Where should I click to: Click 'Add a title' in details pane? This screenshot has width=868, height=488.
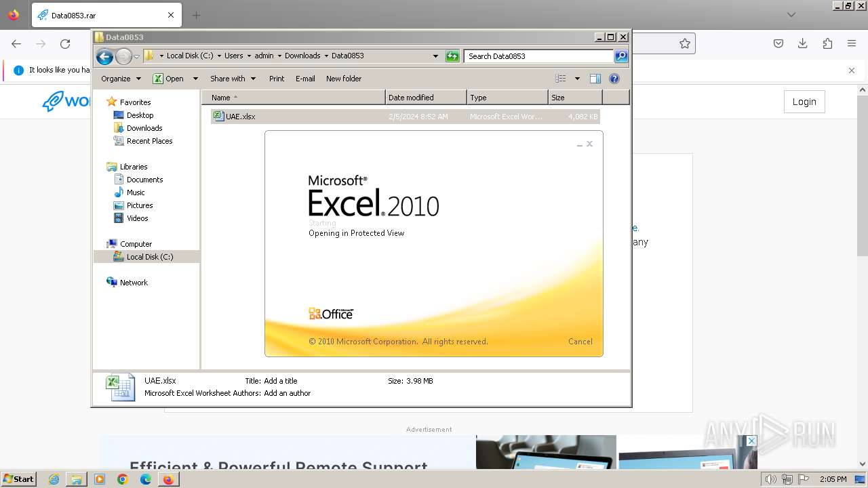click(280, 381)
